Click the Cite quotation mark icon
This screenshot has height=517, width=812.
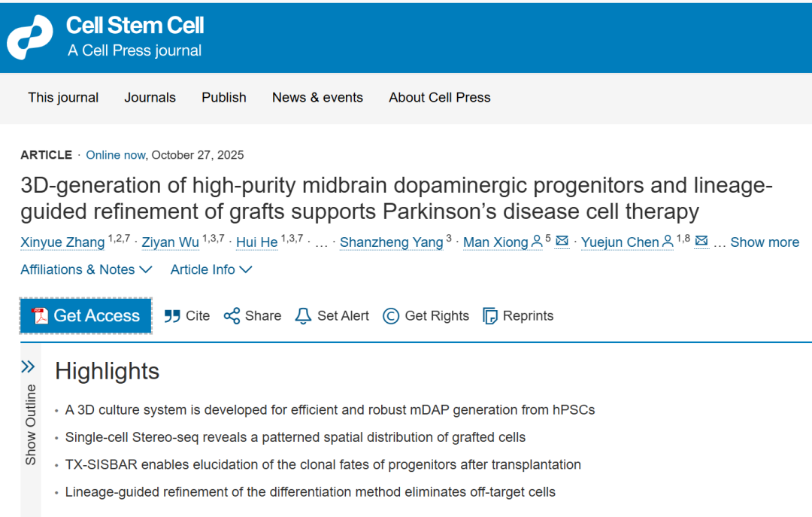(x=172, y=316)
